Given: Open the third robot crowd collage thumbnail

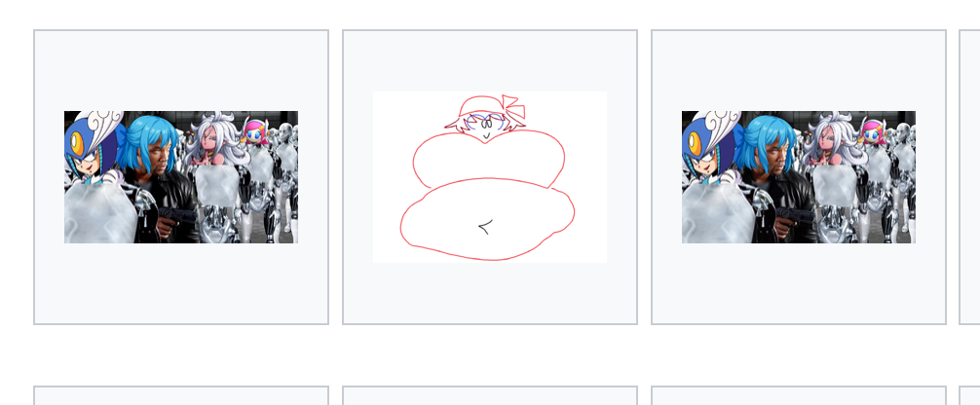Looking at the screenshot, I should tap(798, 177).
